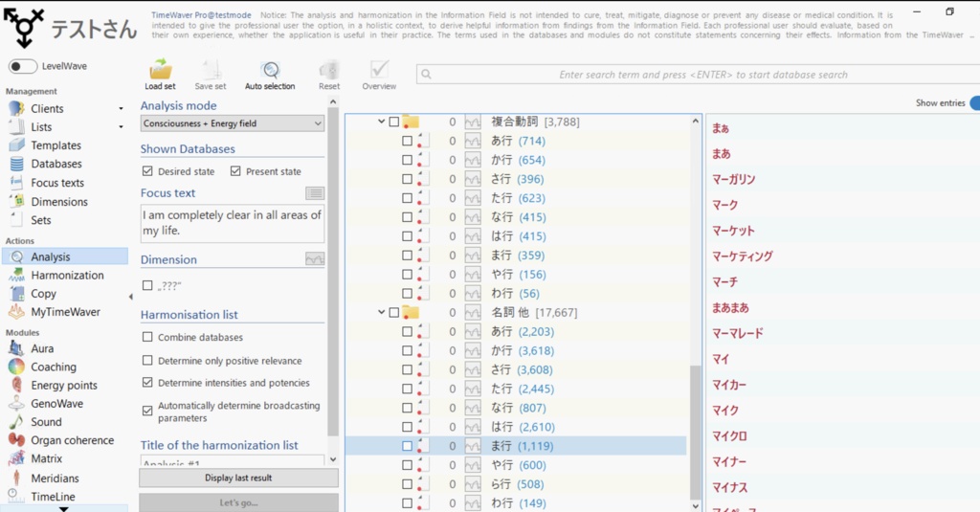The image size is (980, 512).
Task: Open Analysis in Actions menu
Action: pyautogui.click(x=65, y=256)
